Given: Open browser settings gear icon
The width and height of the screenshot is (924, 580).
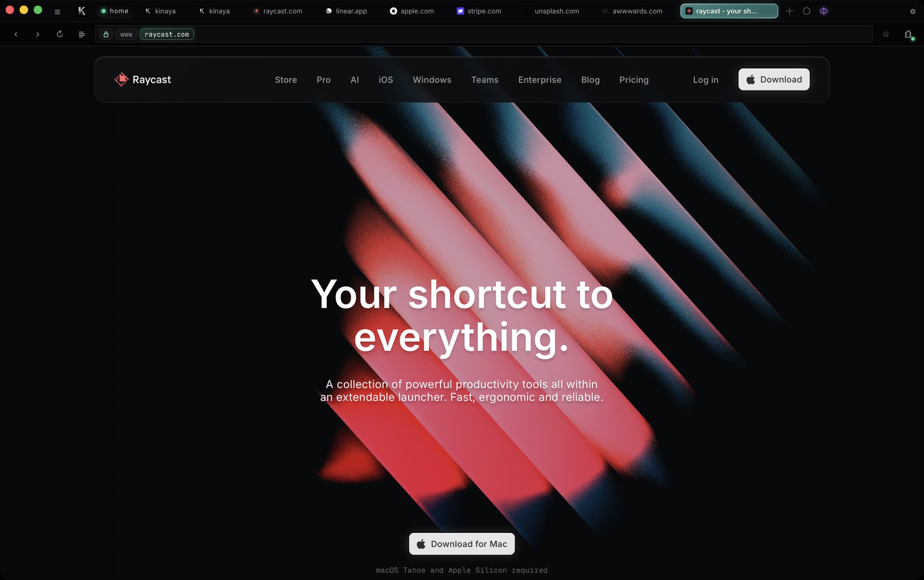Looking at the screenshot, I should pyautogui.click(x=913, y=11).
